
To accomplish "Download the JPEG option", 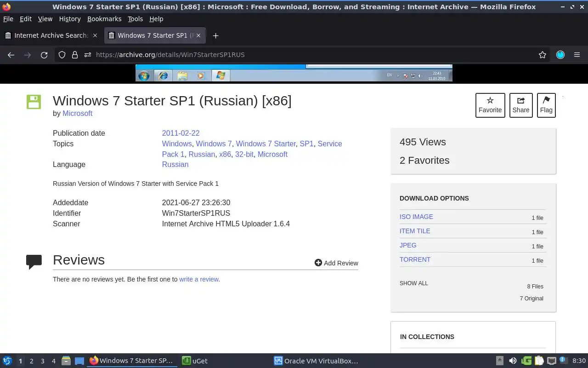I will pos(408,245).
